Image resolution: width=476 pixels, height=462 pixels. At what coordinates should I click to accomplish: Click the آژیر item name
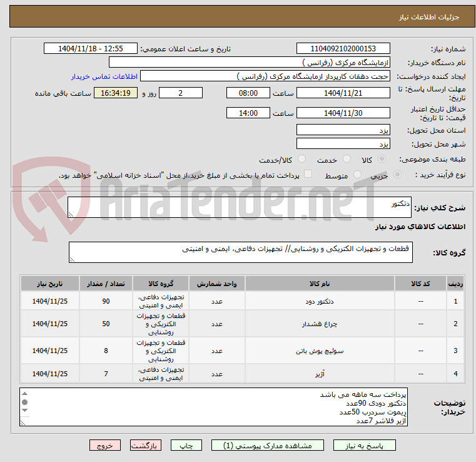pos(320,374)
